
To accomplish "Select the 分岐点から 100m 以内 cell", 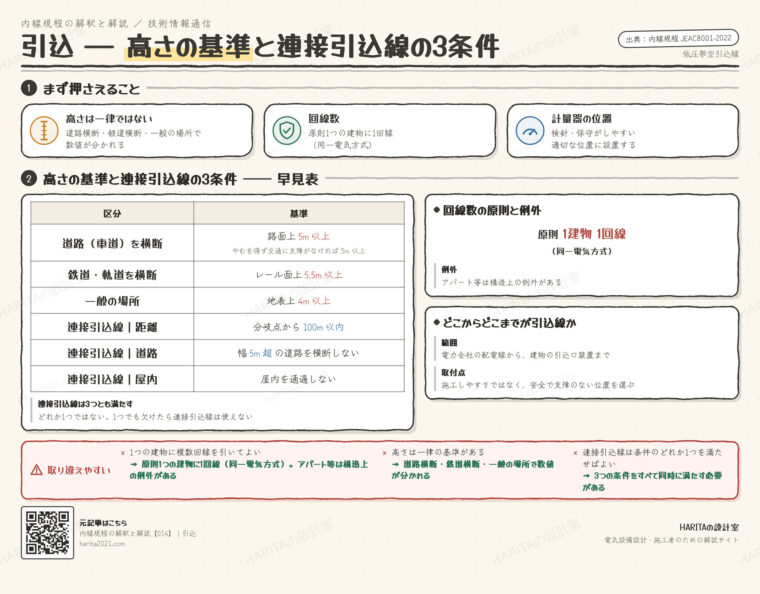I will (x=299, y=327).
